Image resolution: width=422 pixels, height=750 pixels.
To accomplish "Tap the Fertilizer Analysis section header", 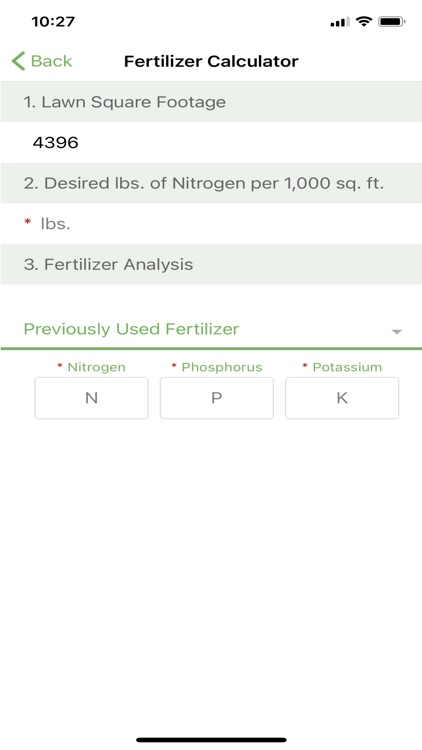I will pyautogui.click(x=211, y=265).
